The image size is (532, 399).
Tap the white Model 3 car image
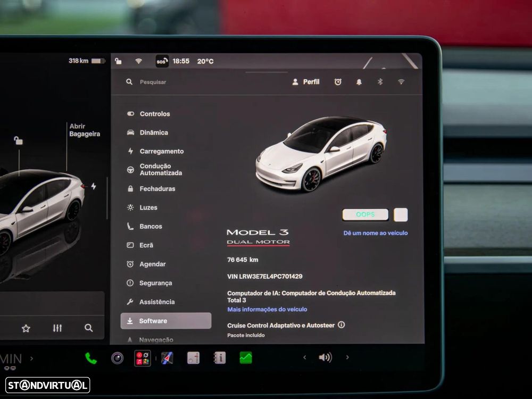coord(321,154)
